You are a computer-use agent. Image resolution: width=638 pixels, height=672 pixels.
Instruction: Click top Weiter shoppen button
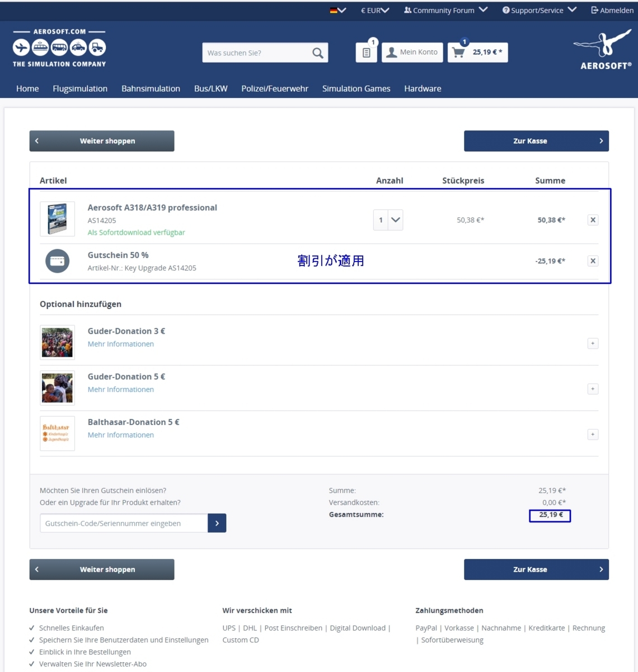tap(102, 141)
